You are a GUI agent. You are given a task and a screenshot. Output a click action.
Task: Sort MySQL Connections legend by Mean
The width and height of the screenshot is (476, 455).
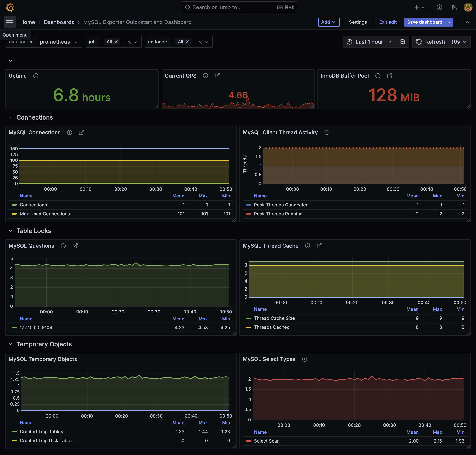click(x=178, y=196)
